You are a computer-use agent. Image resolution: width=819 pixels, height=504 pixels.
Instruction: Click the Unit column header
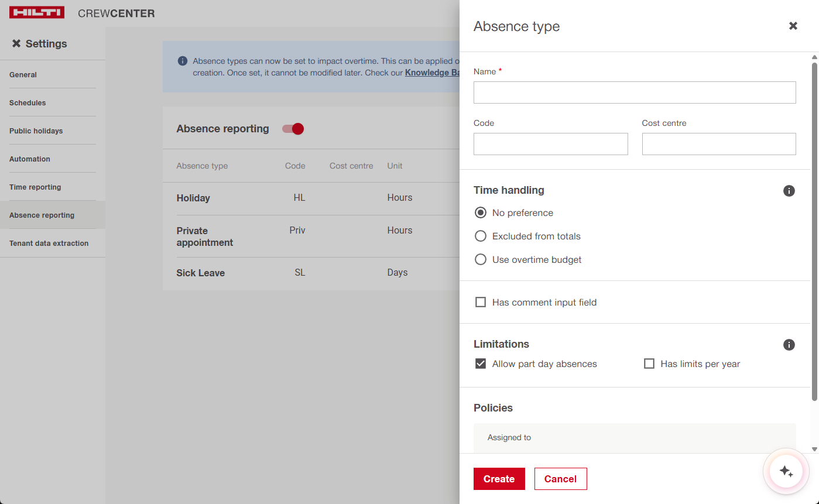(x=395, y=166)
